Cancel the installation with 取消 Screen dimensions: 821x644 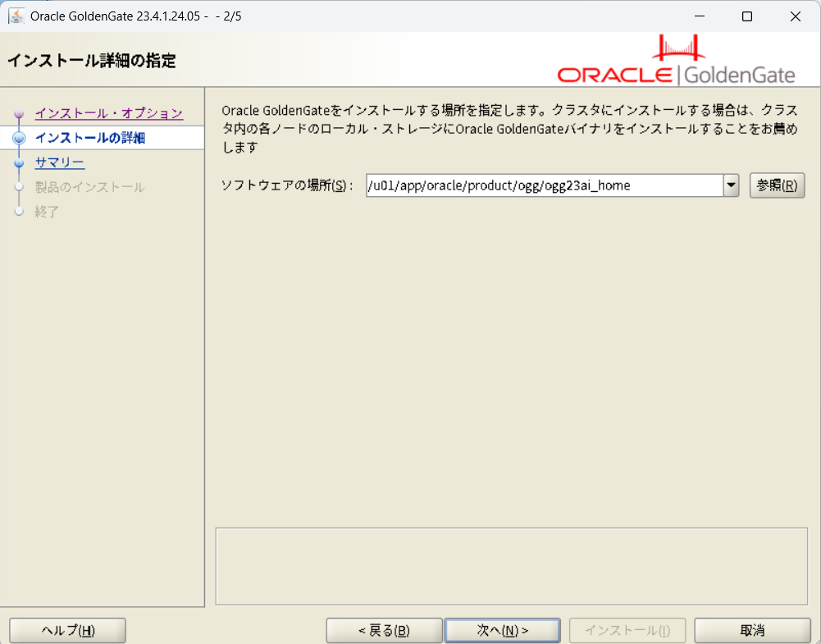[751, 630]
